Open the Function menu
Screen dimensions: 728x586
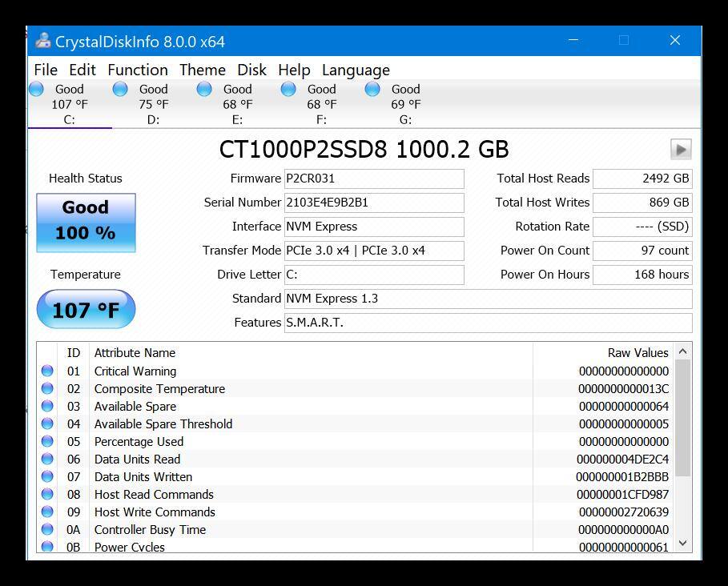pos(138,70)
